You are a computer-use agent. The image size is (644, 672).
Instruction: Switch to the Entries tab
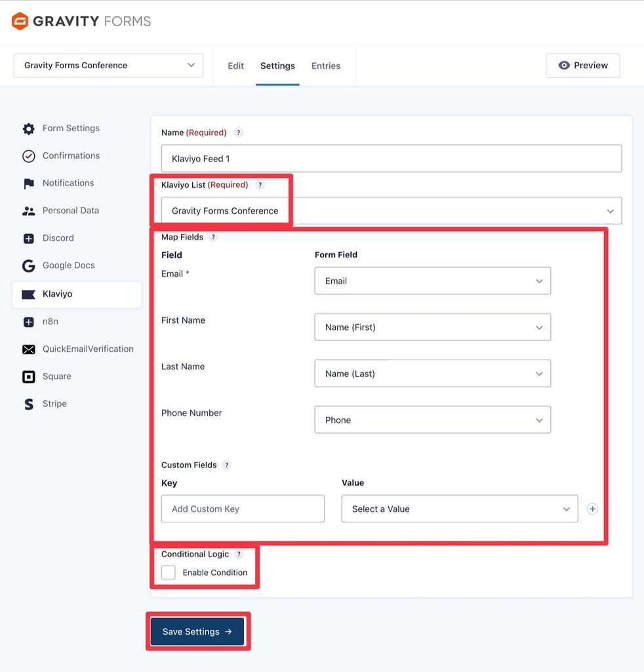[x=326, y=66]
